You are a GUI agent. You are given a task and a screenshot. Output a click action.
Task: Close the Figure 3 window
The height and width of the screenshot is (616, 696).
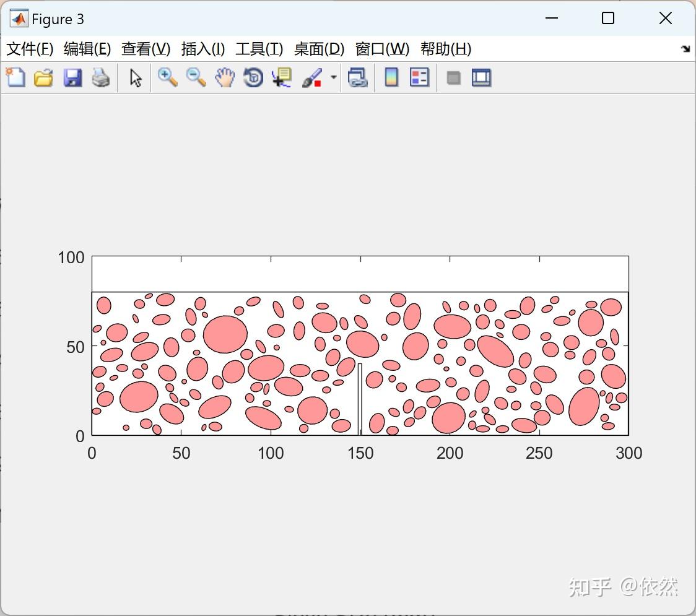coord(666,18)
